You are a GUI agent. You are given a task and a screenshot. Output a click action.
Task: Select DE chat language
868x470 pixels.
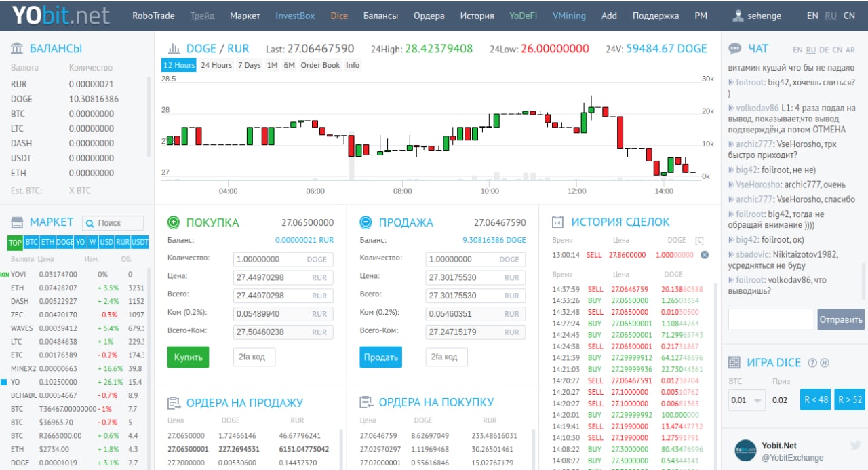(824, 50)
